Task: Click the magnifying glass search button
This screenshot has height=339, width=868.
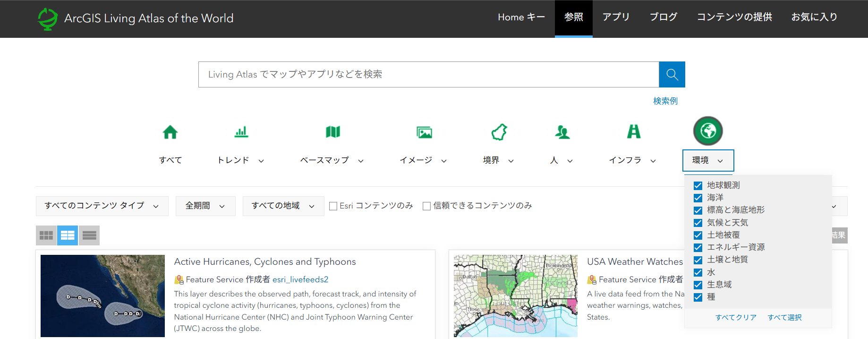Action: (x=672, y=75)
